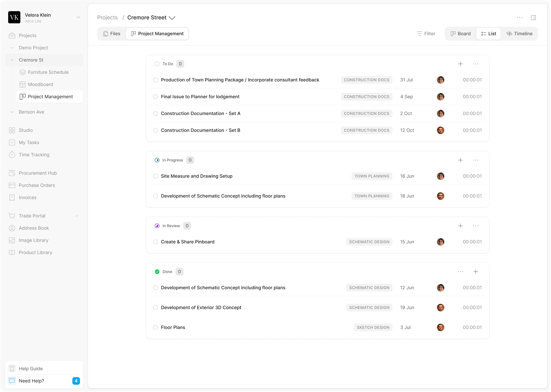Complete Construction Documentation - Set B
This screenshot has width=551, height=392.
point(155,130)
